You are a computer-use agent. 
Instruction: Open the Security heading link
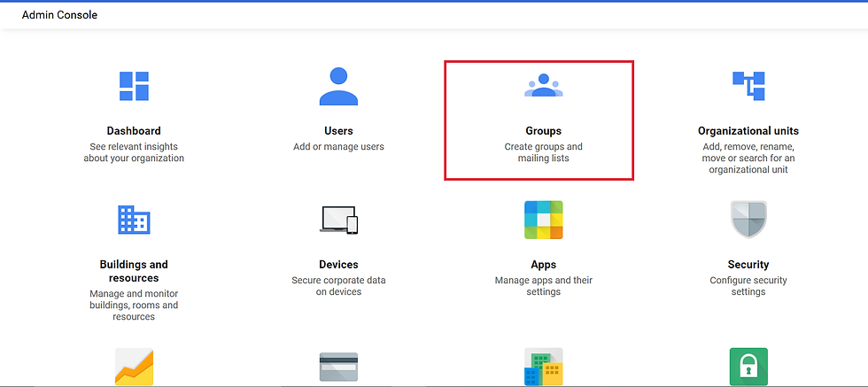tap(748, 265)
